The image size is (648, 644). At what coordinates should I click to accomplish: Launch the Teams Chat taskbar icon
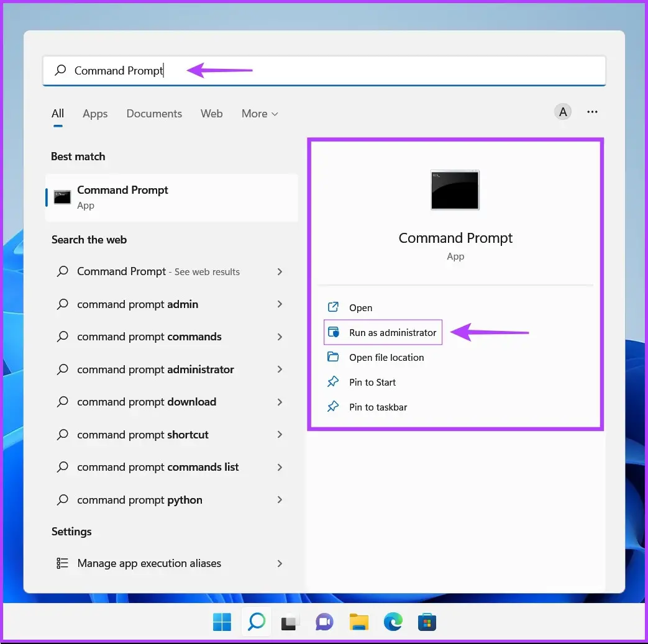click(x=324, y=622)
